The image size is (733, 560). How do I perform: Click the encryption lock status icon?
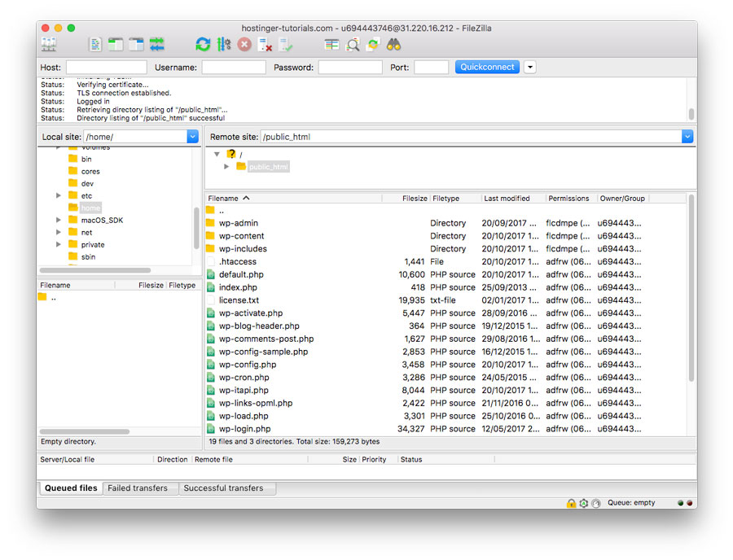click(571, 503)
